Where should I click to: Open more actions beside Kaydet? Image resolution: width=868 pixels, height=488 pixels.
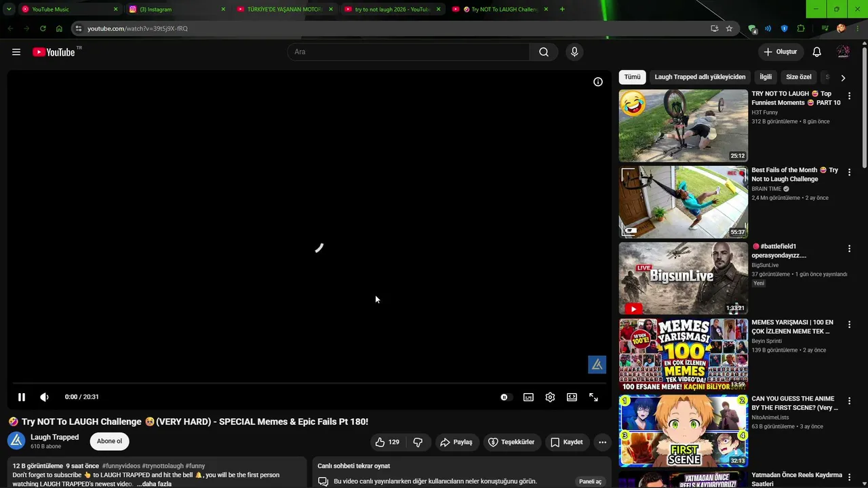(602, 442)
